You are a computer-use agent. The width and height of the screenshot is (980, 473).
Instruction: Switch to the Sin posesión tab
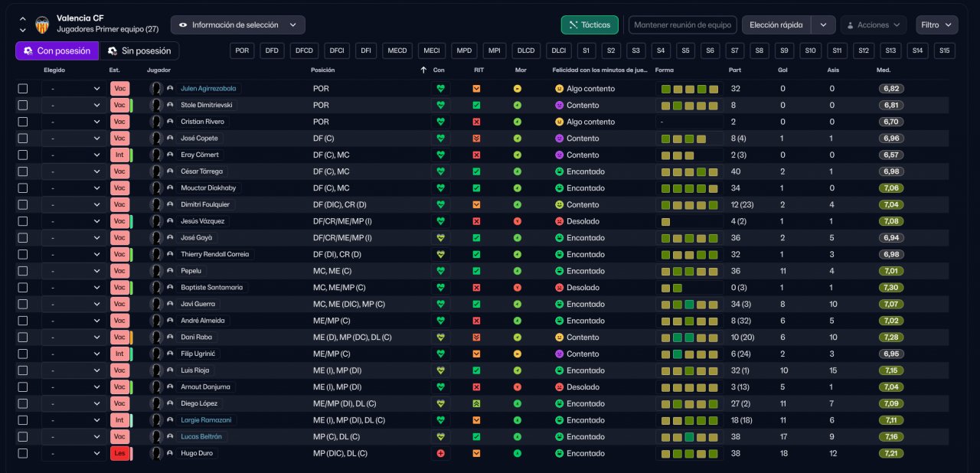[x=140, y=51]
